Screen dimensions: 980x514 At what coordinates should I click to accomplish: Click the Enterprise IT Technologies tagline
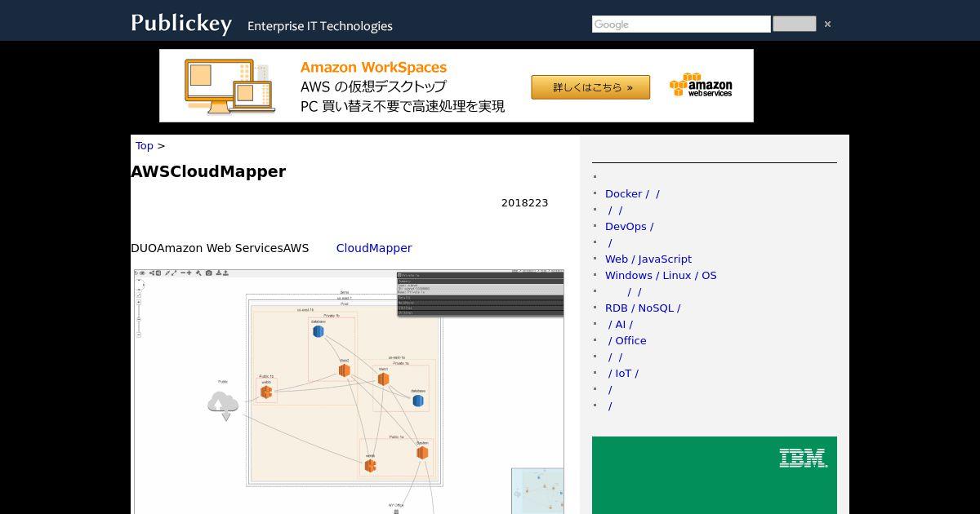click(x=320, y=26)
